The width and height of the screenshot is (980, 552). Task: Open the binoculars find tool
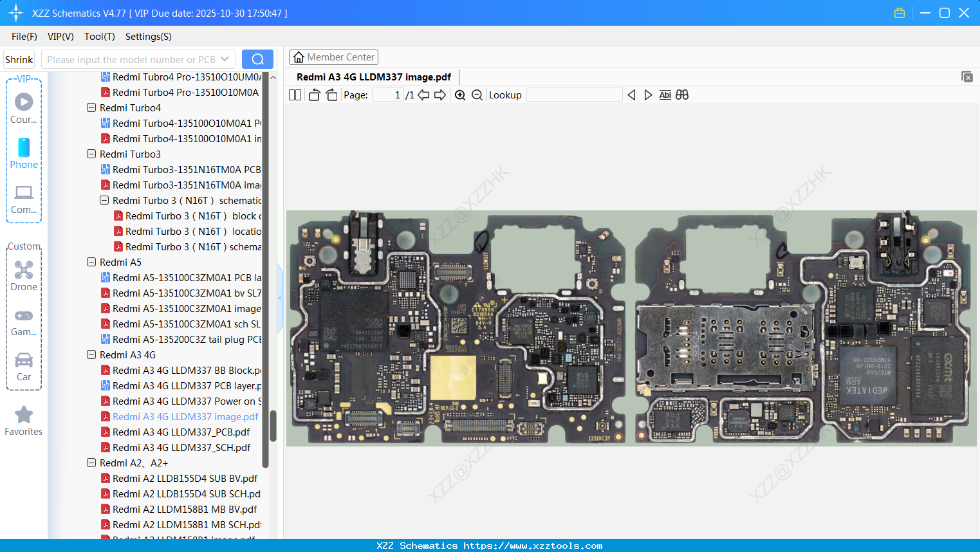(x=682, y=95)
